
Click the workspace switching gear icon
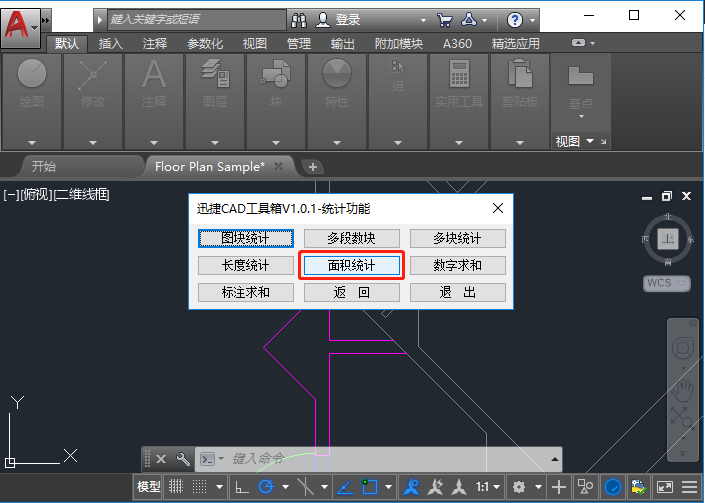coord(519,487)
